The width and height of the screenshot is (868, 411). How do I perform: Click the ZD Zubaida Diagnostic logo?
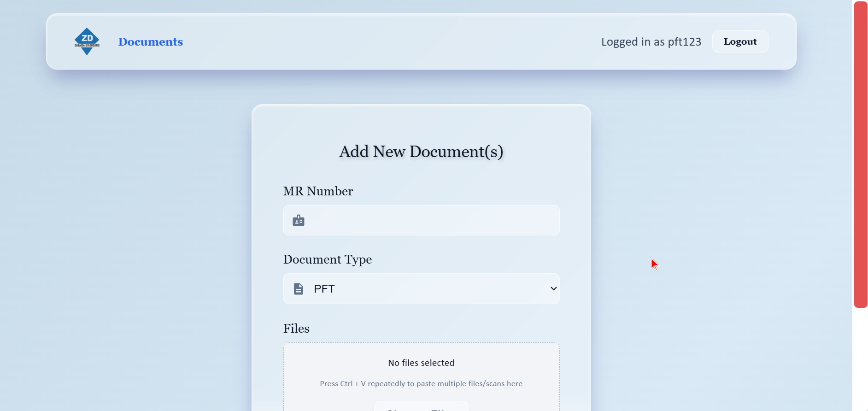click(87, 41)
